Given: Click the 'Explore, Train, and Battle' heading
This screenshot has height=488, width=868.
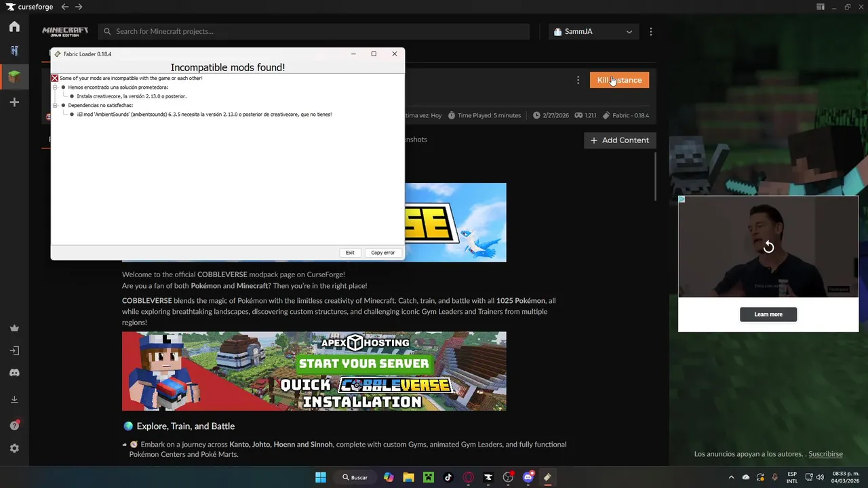Looking at the screenshot, I should click(x=185, y=426).
